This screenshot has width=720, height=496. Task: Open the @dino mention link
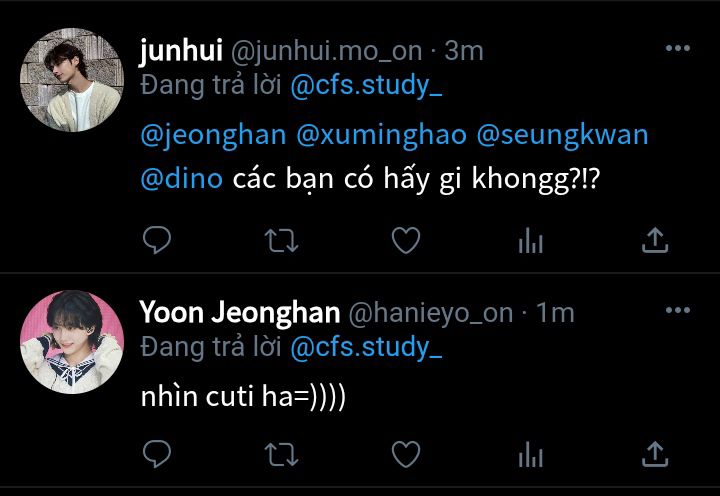tap(182, 178)
